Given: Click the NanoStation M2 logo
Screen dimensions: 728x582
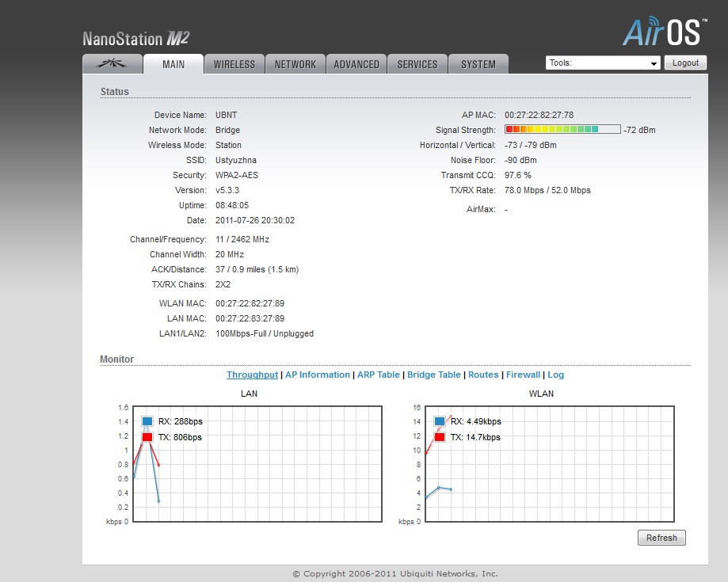Looking at the screenshot, I should 136,39.
